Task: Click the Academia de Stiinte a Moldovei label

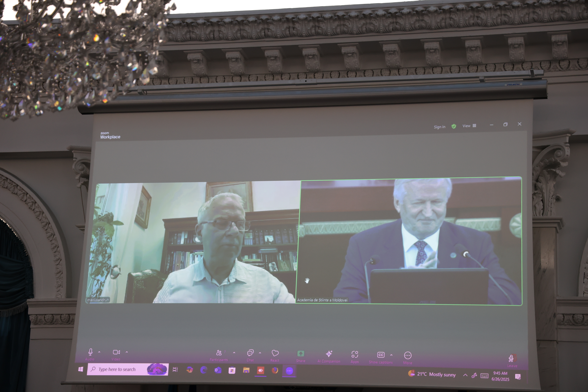Action: (322, 300)
